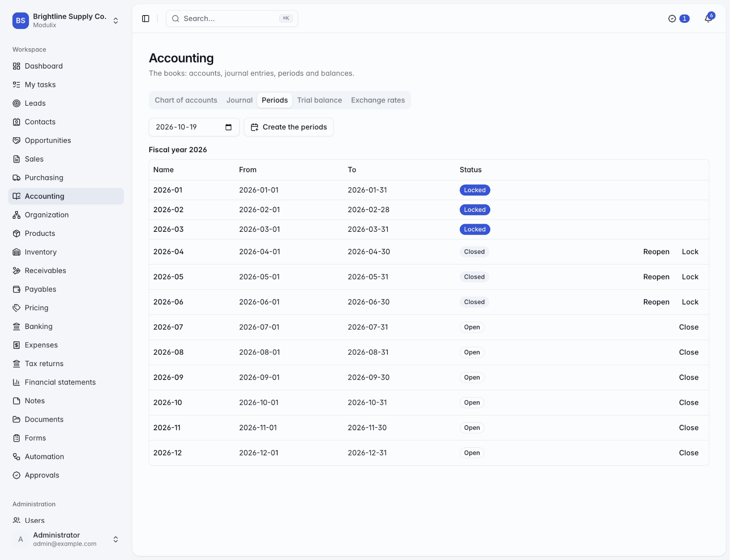Switch to the Journal tab
Image resolution: width=730 pixels, height=560 pixels.
(240, 100)
